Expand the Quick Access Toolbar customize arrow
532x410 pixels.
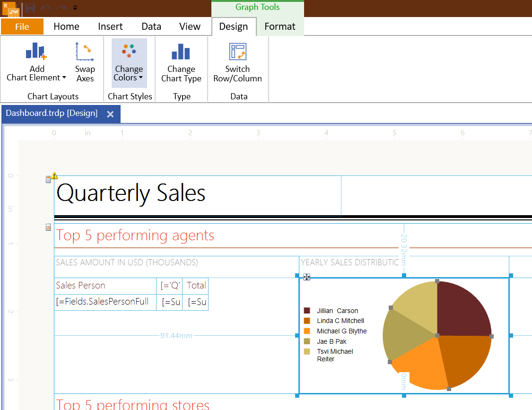[75, 8]
